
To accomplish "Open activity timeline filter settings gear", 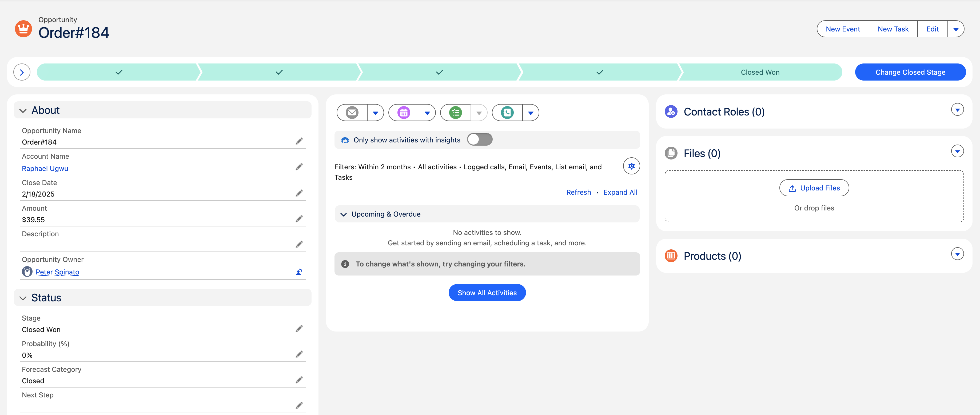I will pyautogui.click(x=631, y=166).
